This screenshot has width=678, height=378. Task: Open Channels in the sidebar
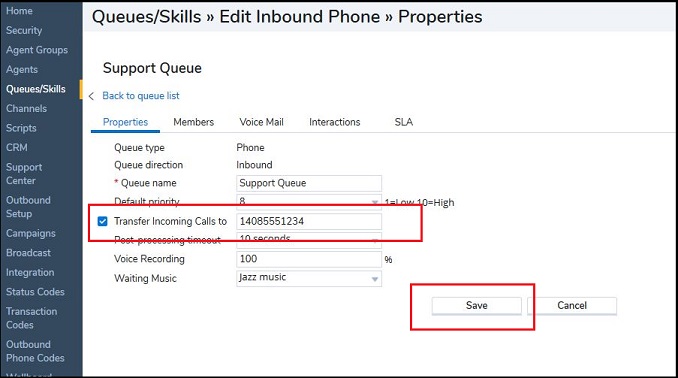click(x=26, y=109)
